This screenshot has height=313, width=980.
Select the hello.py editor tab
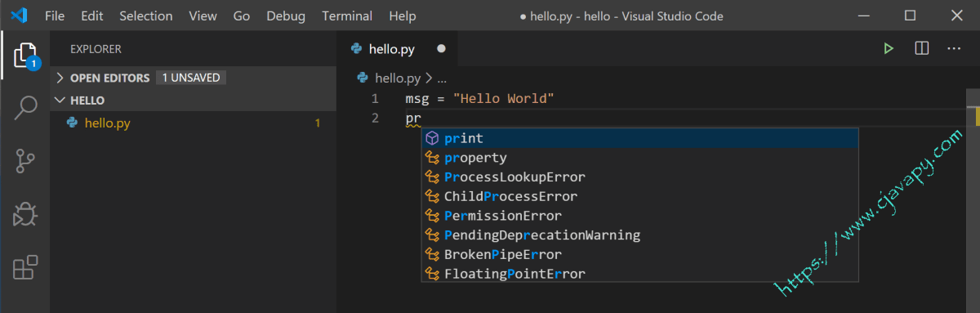(398, 49)
